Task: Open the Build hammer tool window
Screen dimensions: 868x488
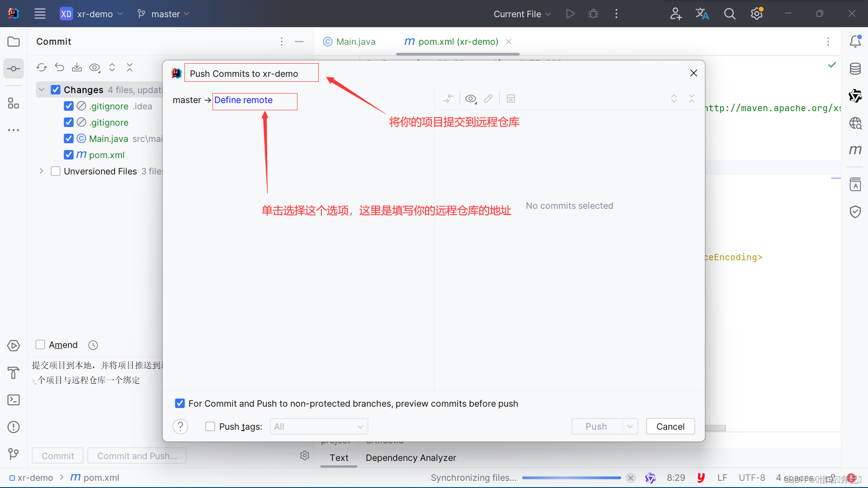Action: 14,373
